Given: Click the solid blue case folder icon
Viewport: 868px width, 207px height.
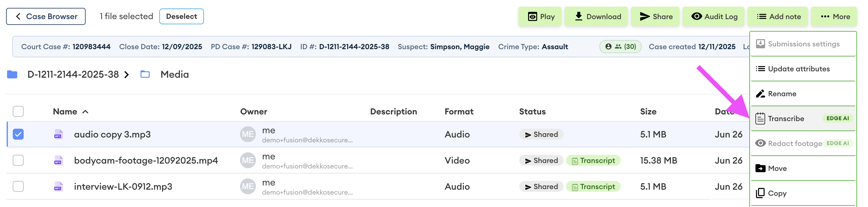Looking at the screenshot, I should 12,74.
